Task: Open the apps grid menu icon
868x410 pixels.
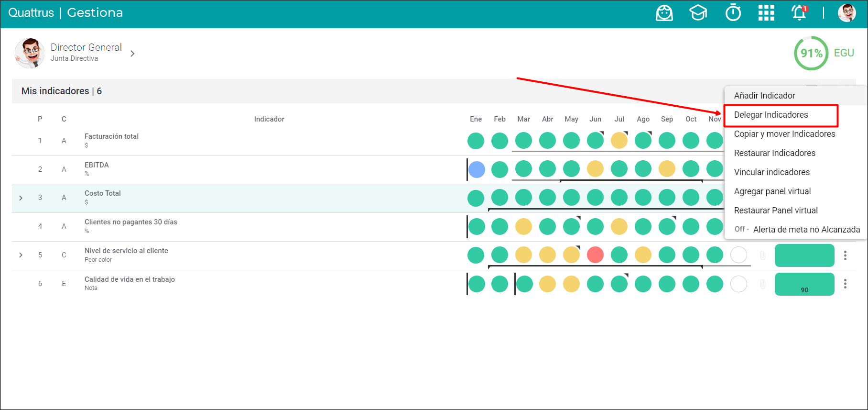Action: (x=766, y=13)
